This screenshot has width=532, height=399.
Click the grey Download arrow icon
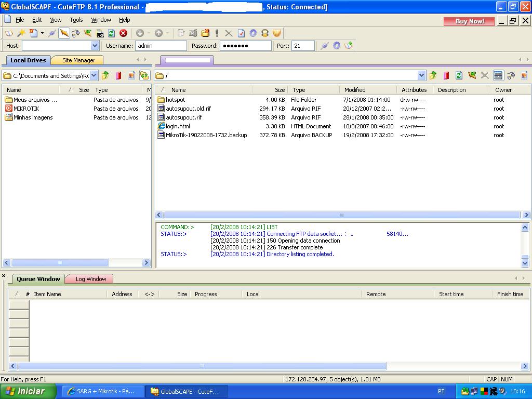coord(140,33)
